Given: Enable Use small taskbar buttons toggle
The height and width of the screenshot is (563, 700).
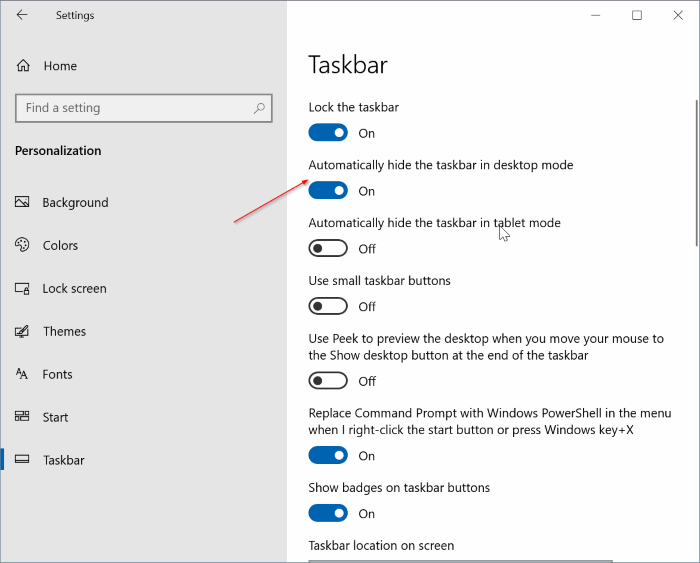Looking at the screenshot, I should click(328, 306).
